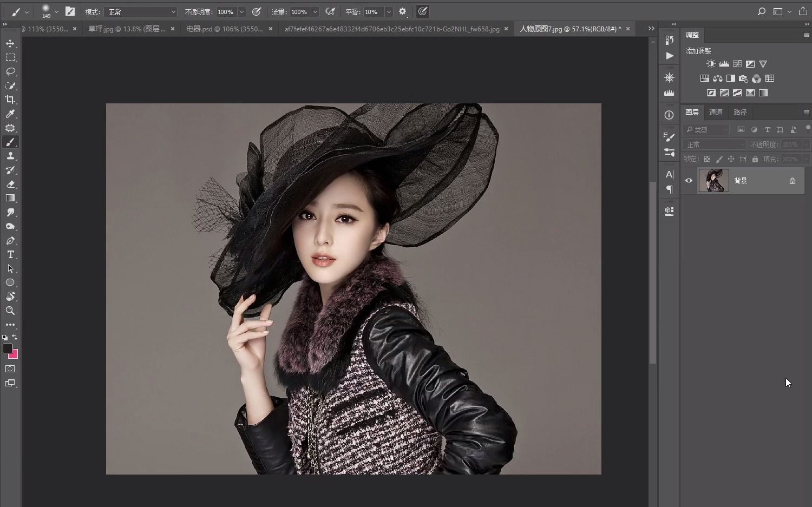
Task: Open the Brush Settings panel toggle
Action: pyautogui.click(x=70, y=11)
